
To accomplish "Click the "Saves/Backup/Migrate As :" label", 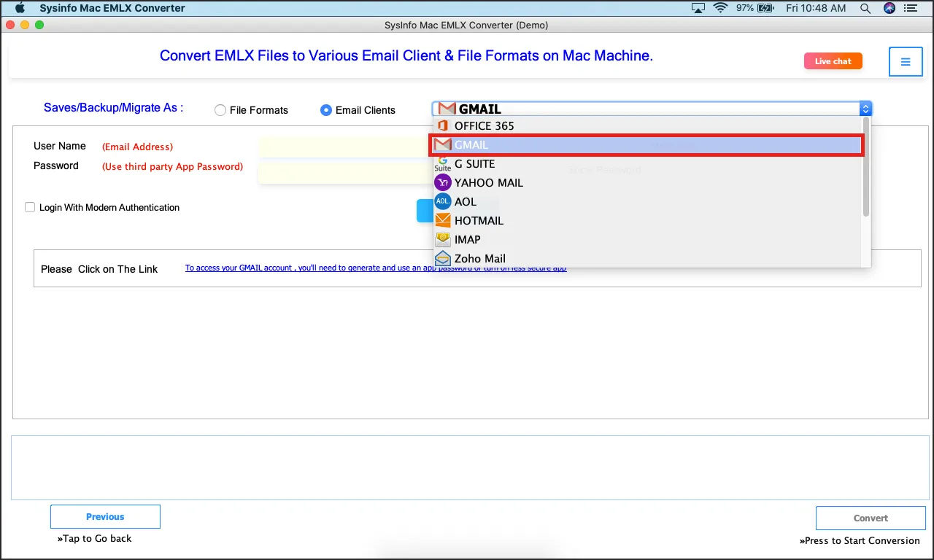I will tap(114, 108).
